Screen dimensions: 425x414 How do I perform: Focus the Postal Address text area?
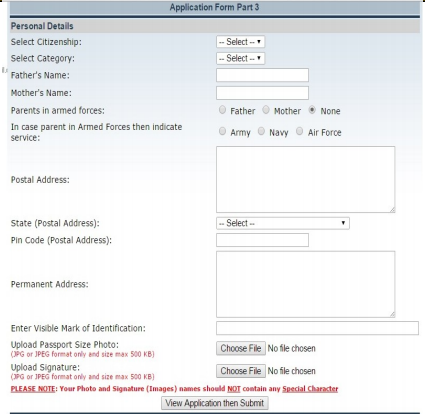(306, 179)
